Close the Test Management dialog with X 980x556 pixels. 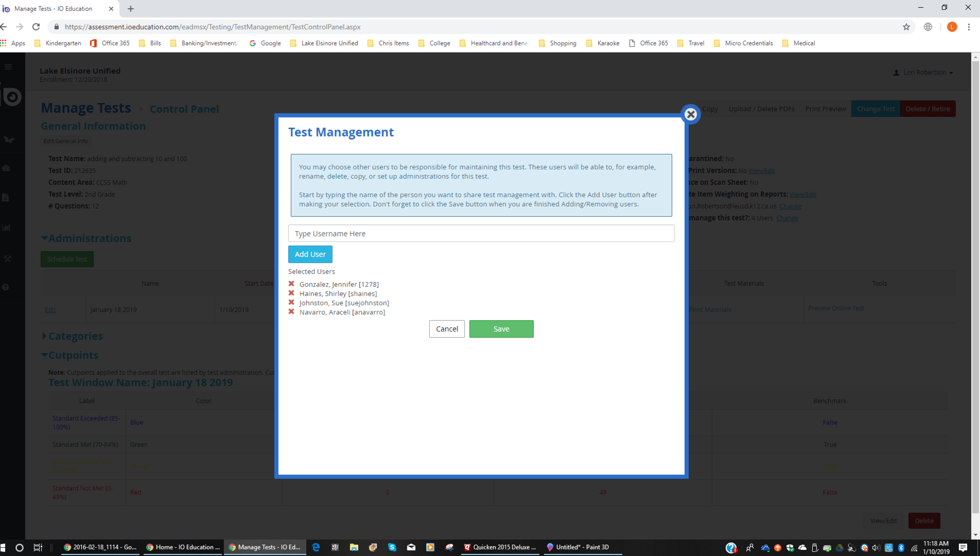click(x=690, y=114)
